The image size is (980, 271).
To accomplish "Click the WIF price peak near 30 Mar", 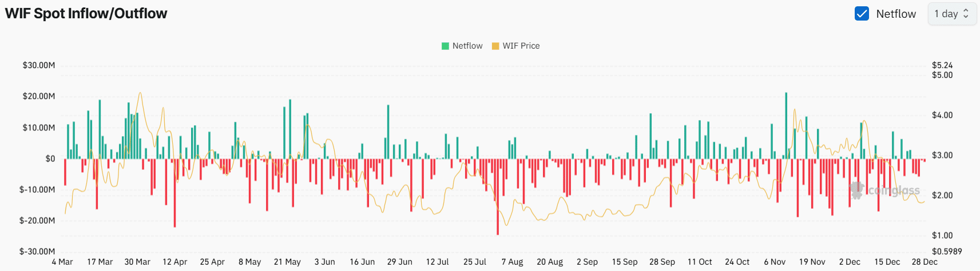I will pos(140,93).
